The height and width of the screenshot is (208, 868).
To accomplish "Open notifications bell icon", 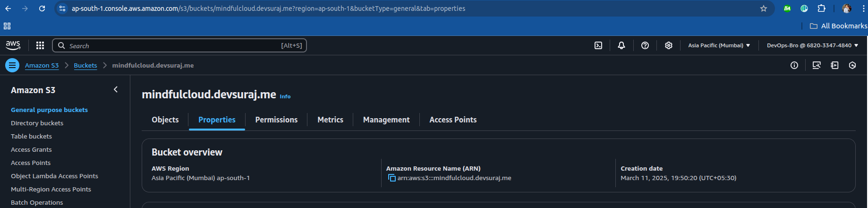I will pos(621,45).
